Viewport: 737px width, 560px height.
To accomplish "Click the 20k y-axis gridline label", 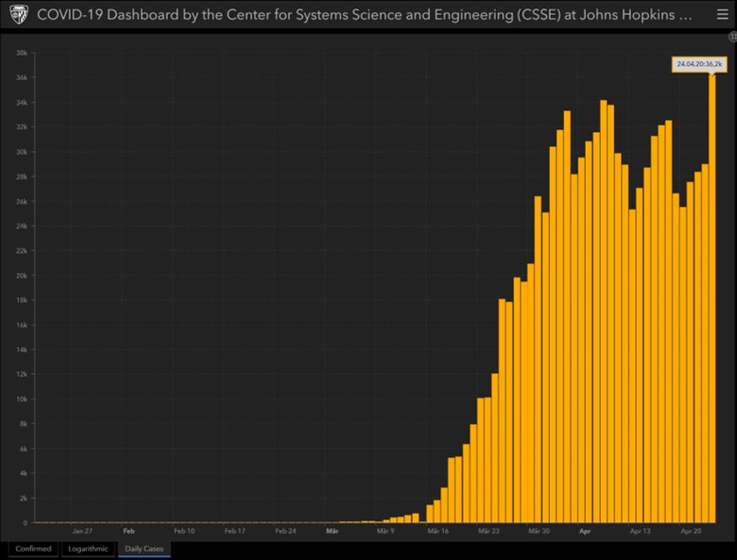I will [22, 275].
